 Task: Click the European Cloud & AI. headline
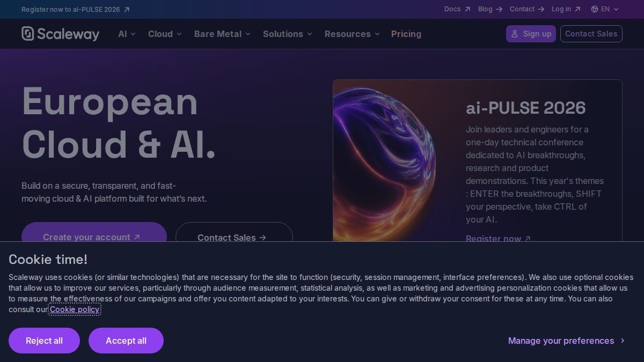coord(119,123)
